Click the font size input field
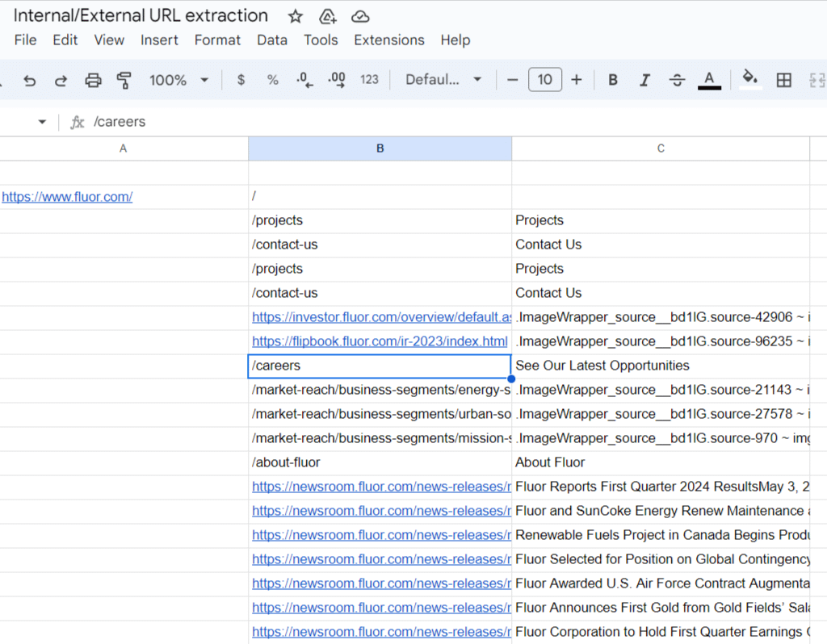This screenshot has height=644, width=827. click(545, 80)
